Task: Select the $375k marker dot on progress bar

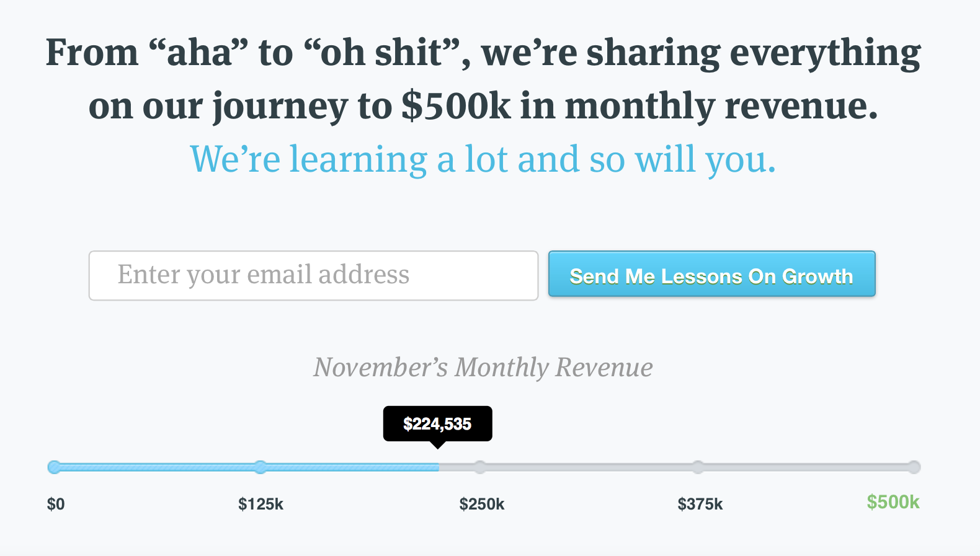Action: click(x=698, y=467)
